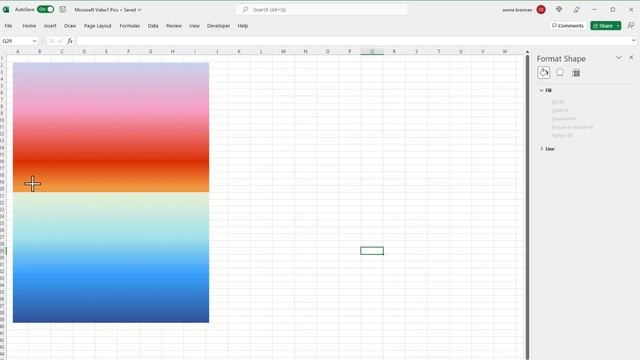Click the Insert Function fx icon

[x=70, y=41]
